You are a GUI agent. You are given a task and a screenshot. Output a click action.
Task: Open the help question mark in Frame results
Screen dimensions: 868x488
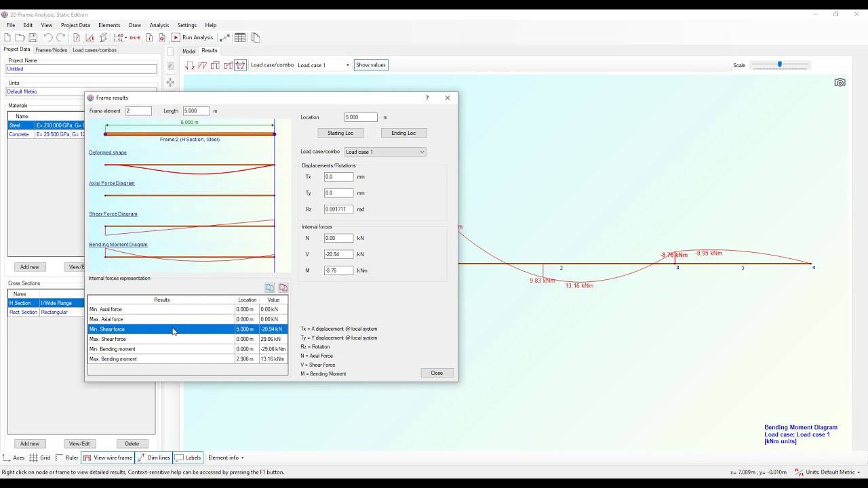pos(427,98)
